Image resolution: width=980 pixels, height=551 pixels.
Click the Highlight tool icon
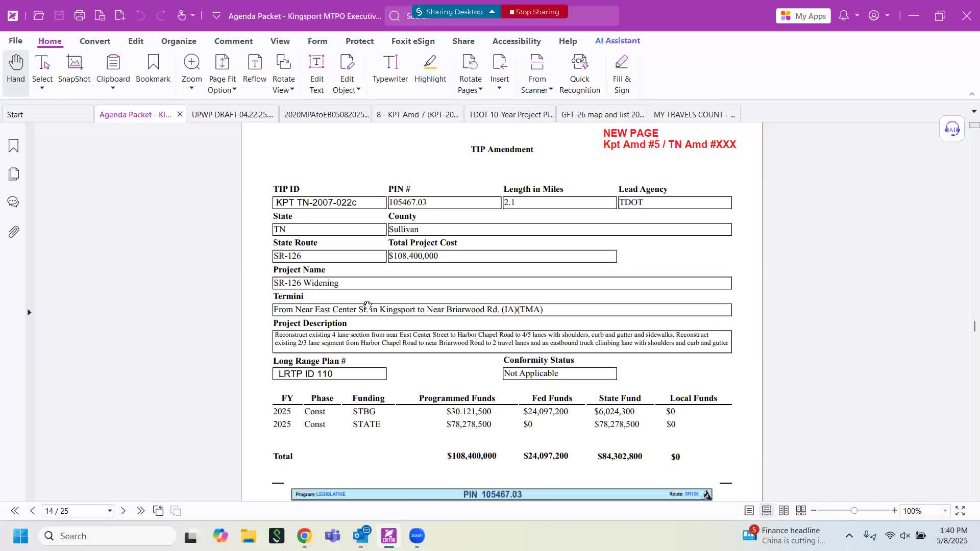[x=430, y=62]
